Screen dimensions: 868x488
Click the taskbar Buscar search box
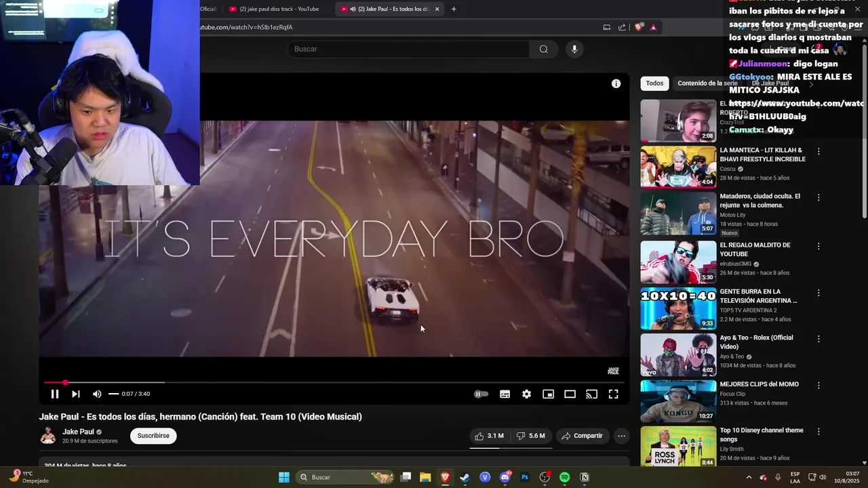pos(346,477)
